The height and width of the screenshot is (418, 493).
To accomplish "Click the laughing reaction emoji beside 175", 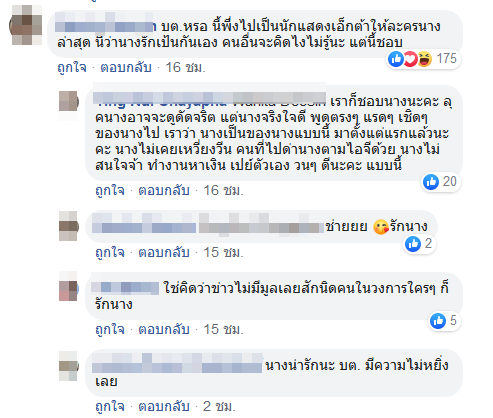I will [425, 59].
